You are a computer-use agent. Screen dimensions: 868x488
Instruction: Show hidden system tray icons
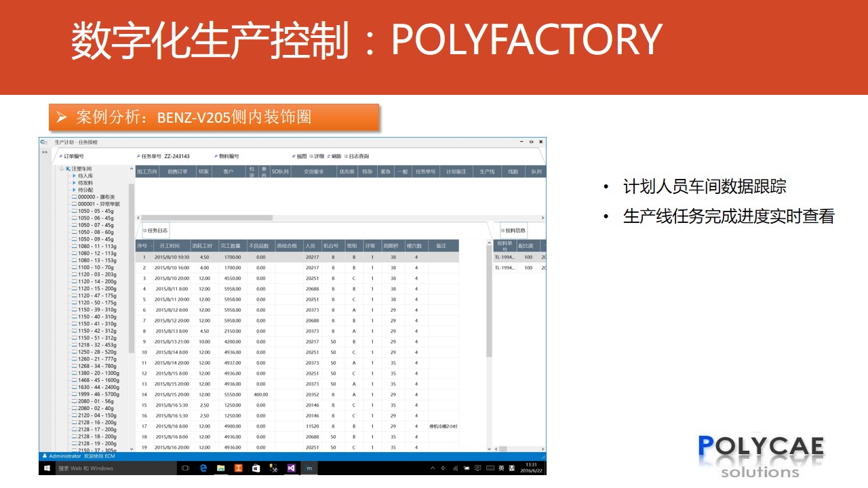click(x=433, y=468)
